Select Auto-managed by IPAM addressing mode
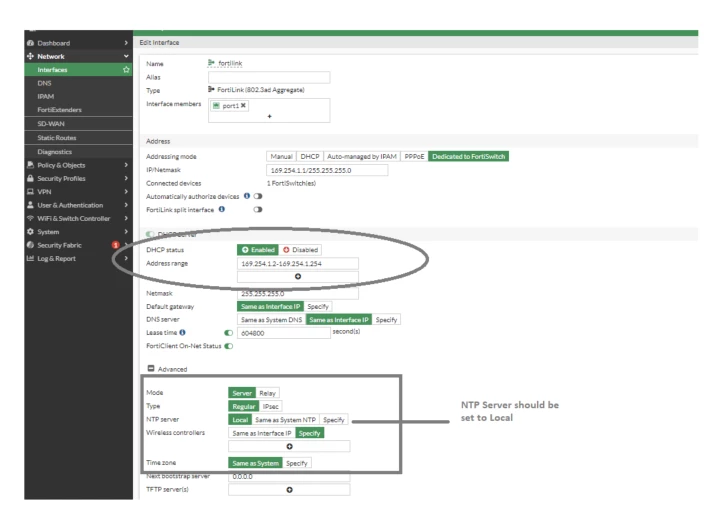717x505 pixels. click(362, 156)
